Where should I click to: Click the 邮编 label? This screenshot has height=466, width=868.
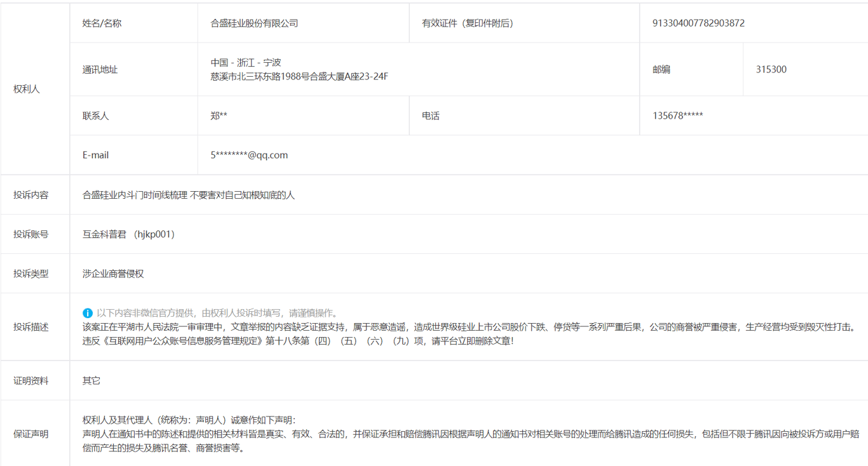pos(661,70)
